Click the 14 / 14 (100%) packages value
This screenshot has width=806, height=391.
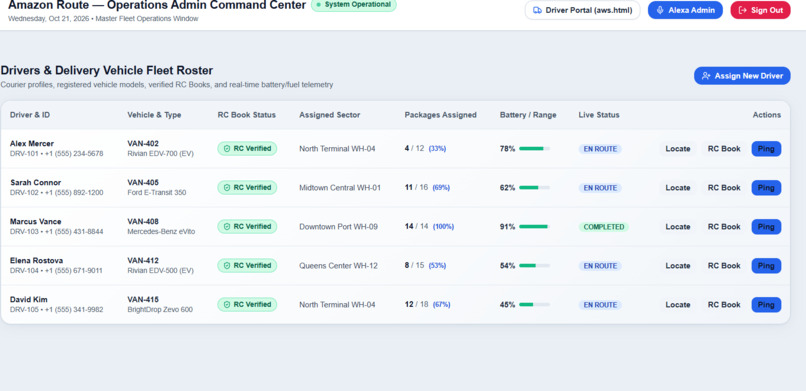[429, 227]
